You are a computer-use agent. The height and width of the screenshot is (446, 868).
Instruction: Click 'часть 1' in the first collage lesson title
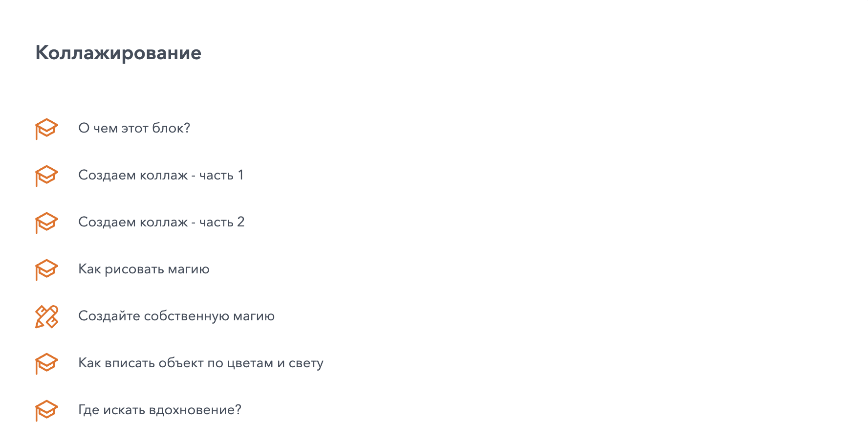pos(221,175)
